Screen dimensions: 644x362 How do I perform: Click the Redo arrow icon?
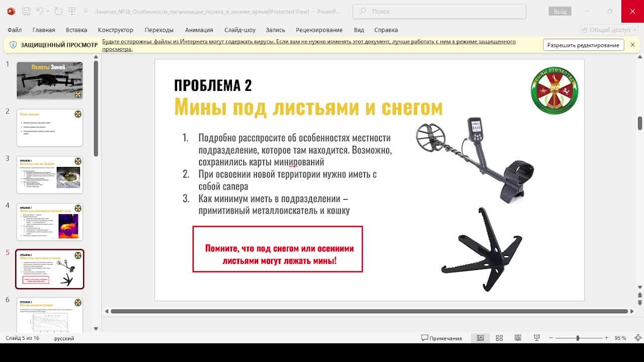pos(58,11)
